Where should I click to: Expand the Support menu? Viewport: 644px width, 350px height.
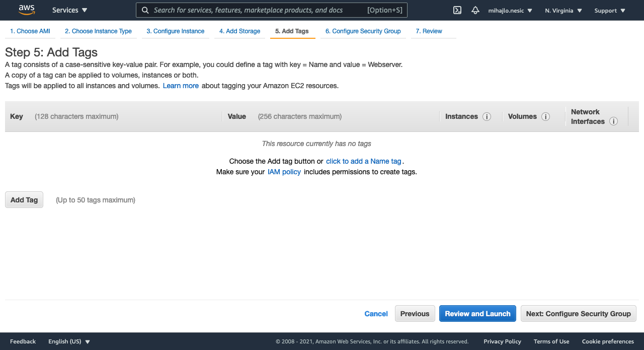[x=610, y=11]
